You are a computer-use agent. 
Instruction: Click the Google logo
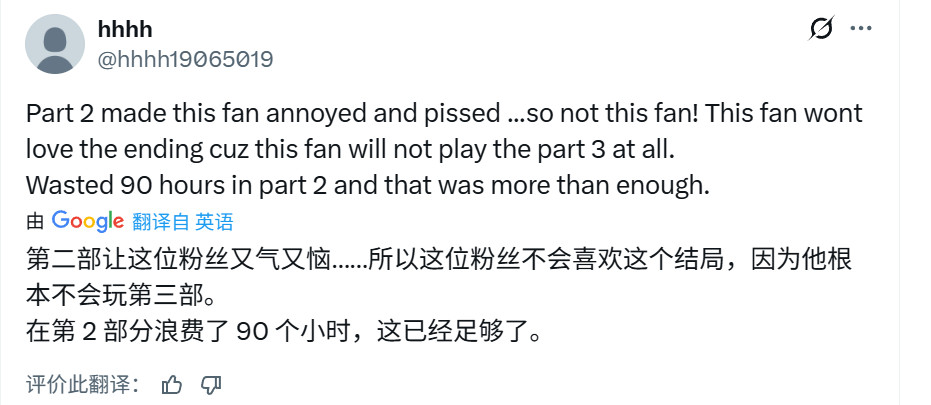[88, 221]
